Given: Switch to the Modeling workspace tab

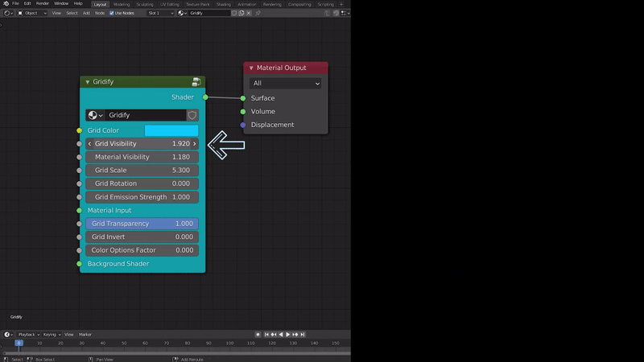Looking at the screenshot, I should pos(122,5).
